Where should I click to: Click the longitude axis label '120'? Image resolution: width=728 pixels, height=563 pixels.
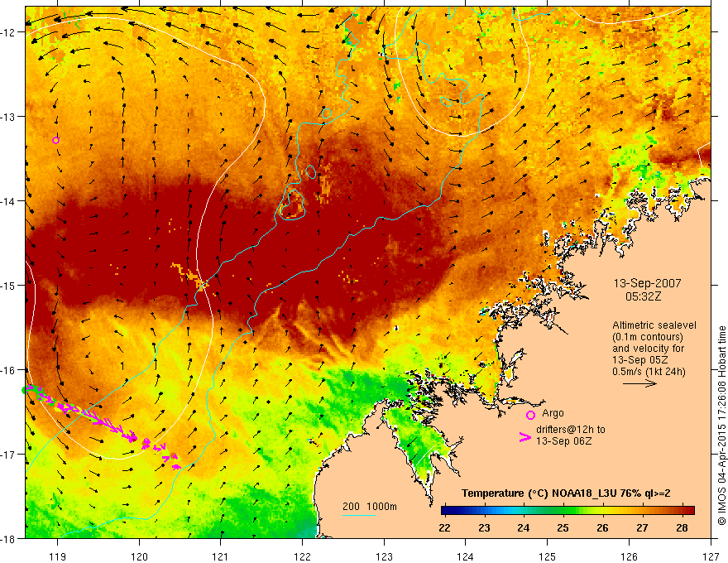[x=139, y=556]
